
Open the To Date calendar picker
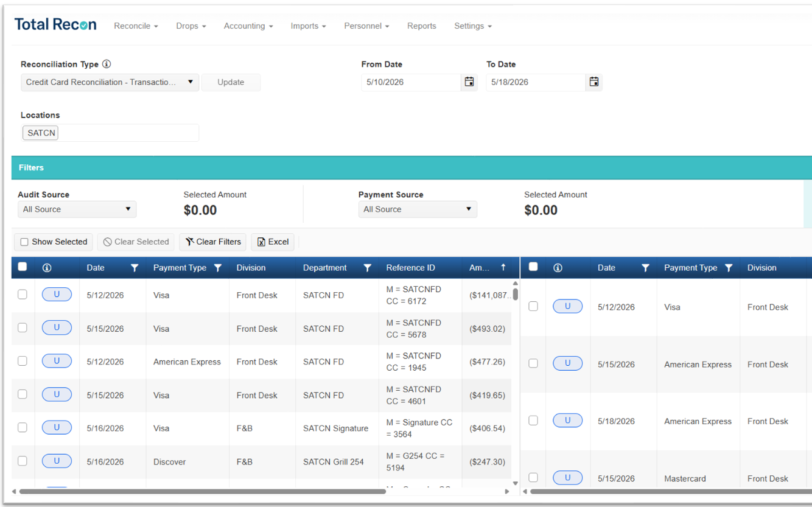click(594, 82)
